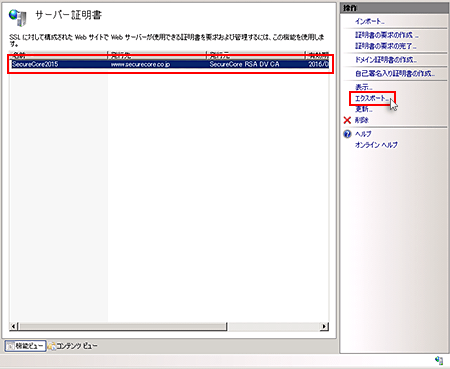
Task: Click the Content View tab icon
Action: [52, 346]
